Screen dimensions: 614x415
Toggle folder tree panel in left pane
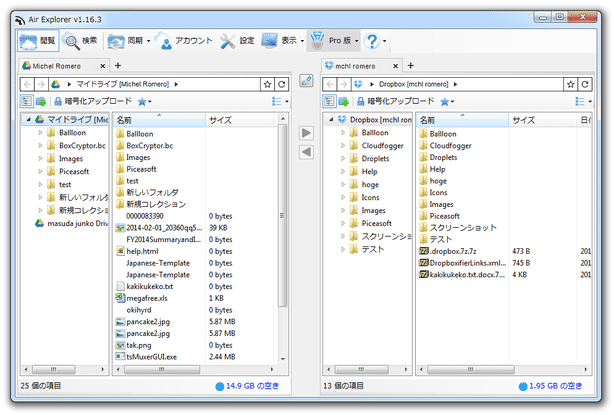pyautogui.click(x=26, y=101)
